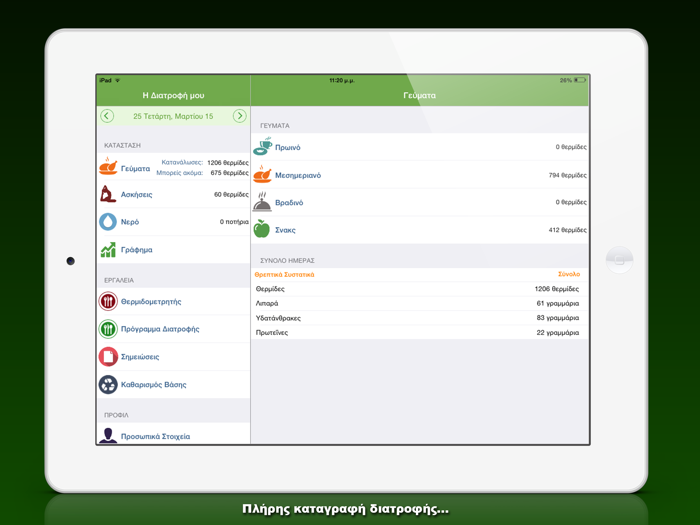This screenshot has width=700, height=525.
Task: Click the 794 θερμίδες value for Μεσημεριανό
Action: (567, 175)
